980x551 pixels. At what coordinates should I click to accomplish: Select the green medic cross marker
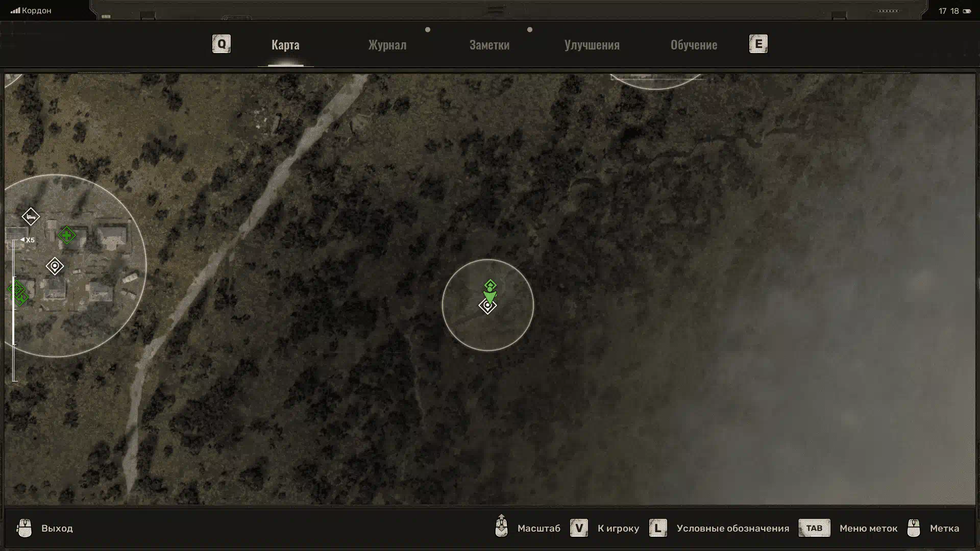66,235
